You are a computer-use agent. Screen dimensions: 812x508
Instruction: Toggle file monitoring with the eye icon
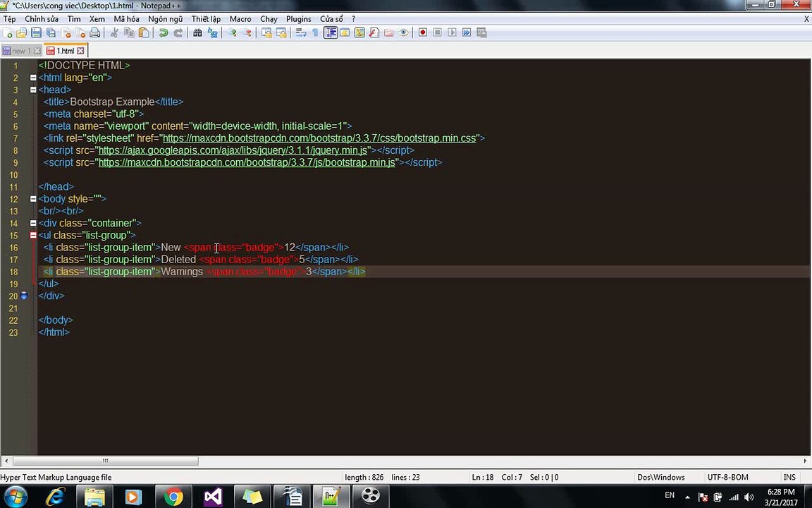pos(403,32)
